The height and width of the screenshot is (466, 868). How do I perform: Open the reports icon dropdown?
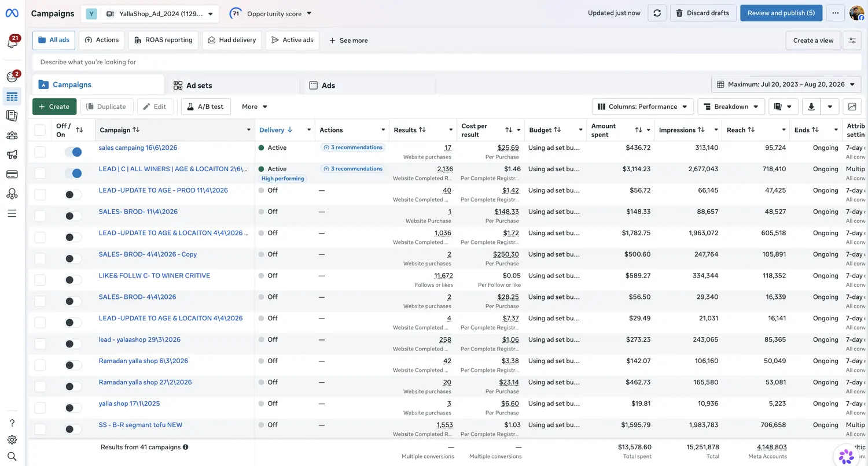[x=784, y=106]
